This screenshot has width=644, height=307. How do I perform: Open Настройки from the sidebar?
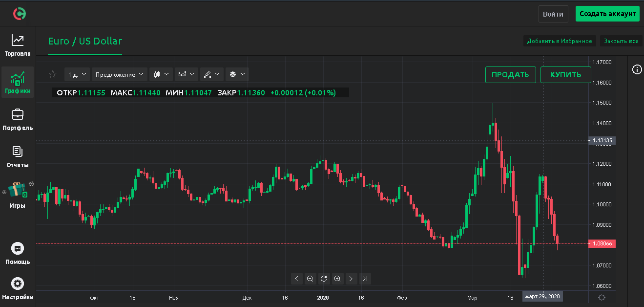coord(18,289)
